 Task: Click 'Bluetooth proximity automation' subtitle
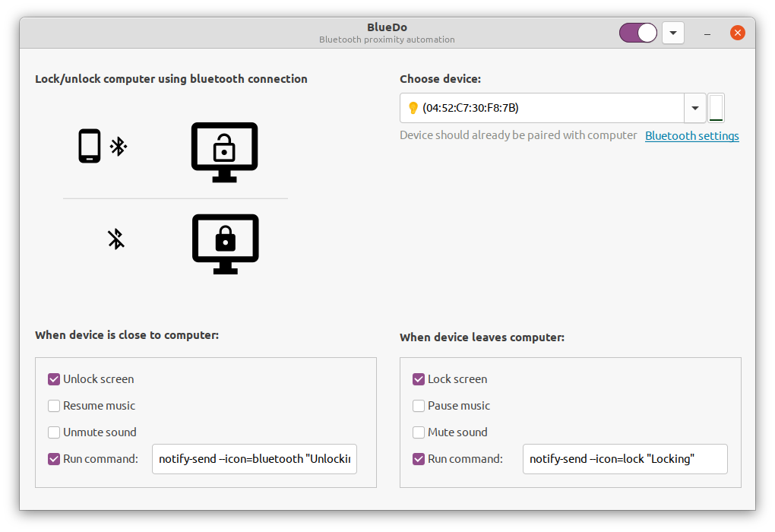pos(387,40)
